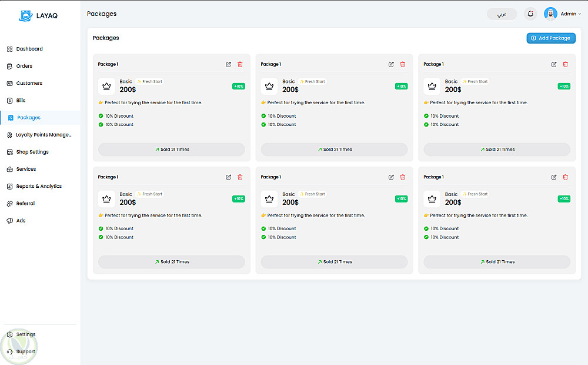Click the notification bell icon
This screenshot has width=588, height=365.
[x=530, y=14]
